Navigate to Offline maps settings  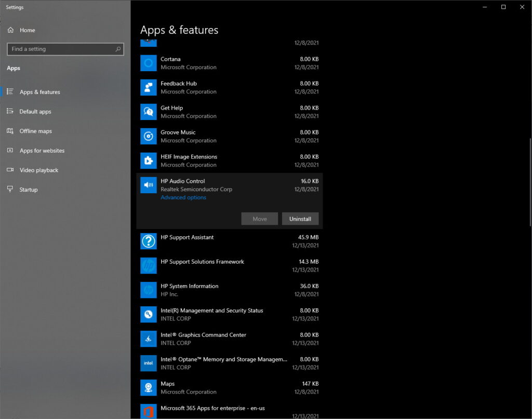point(34,131)
